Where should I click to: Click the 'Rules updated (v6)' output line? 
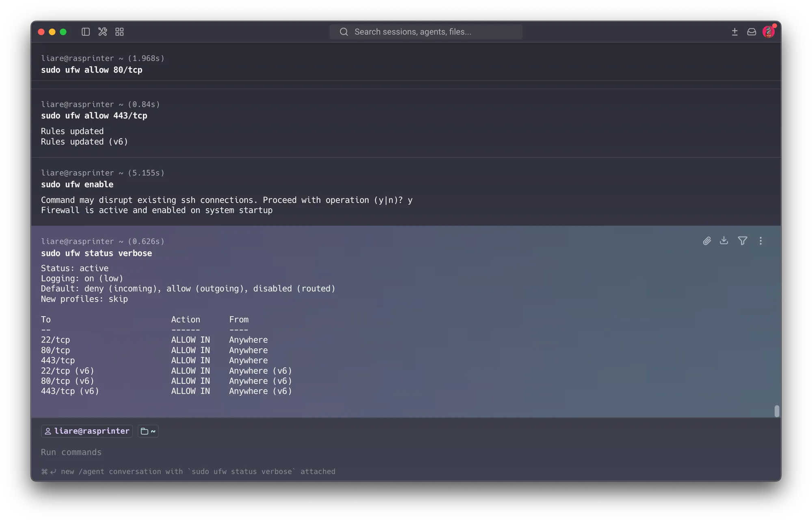pos(84,142)
